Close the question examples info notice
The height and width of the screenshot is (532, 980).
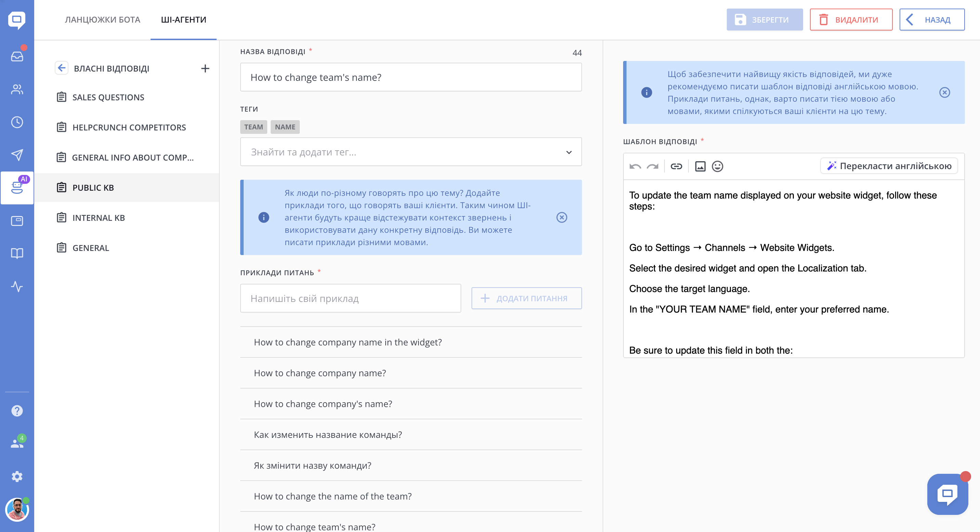562,217
